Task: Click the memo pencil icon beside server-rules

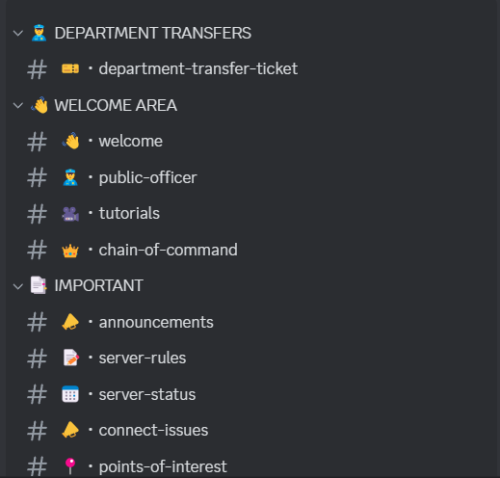Action: pos(71,358)
